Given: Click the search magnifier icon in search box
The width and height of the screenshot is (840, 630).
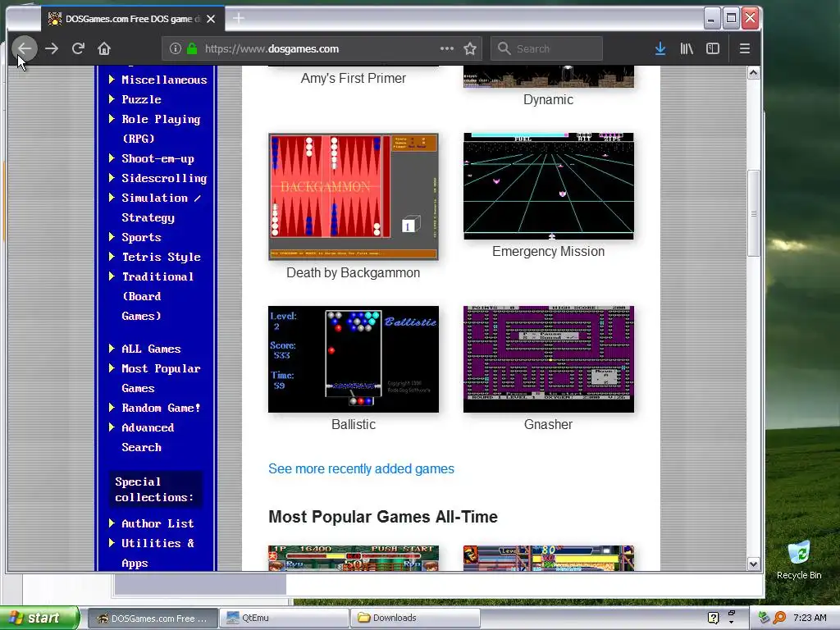Looking at the screenshot, I should 504,48.
